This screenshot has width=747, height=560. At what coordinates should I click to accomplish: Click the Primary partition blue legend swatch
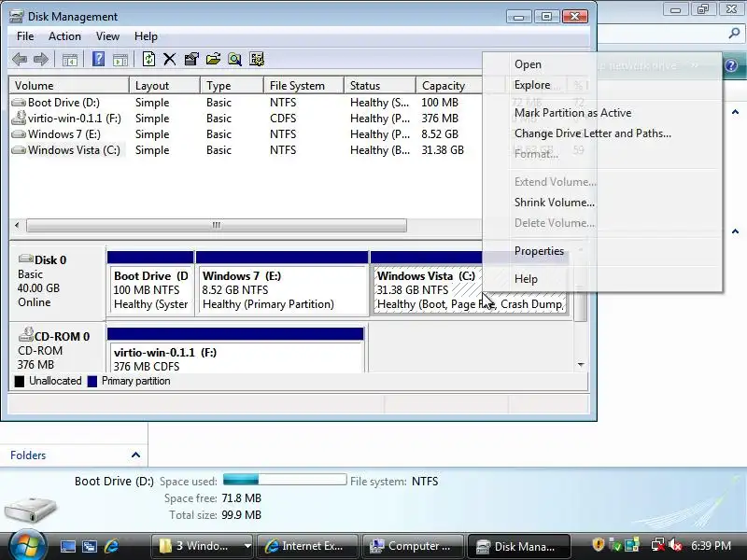click(92, 382)
